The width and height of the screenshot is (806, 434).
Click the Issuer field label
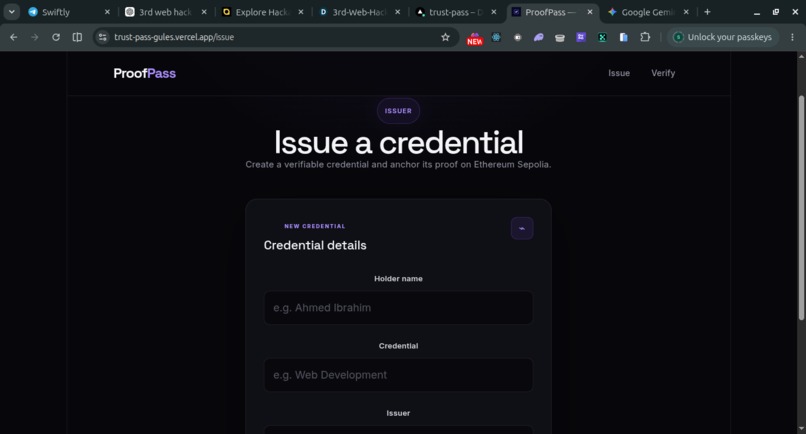(x=398, y=413)
